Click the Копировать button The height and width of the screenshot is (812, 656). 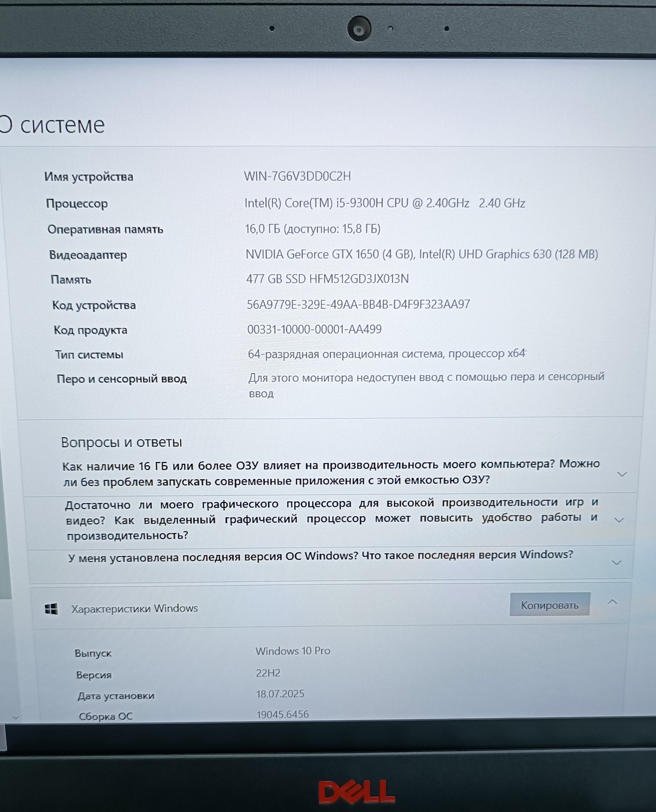click(549, 605)
